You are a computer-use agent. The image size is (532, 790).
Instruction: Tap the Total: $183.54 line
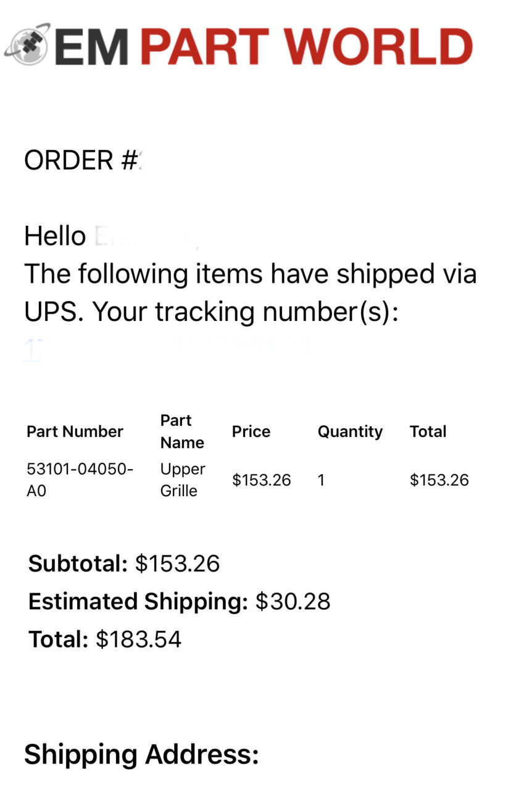click(x=105, y=639)
